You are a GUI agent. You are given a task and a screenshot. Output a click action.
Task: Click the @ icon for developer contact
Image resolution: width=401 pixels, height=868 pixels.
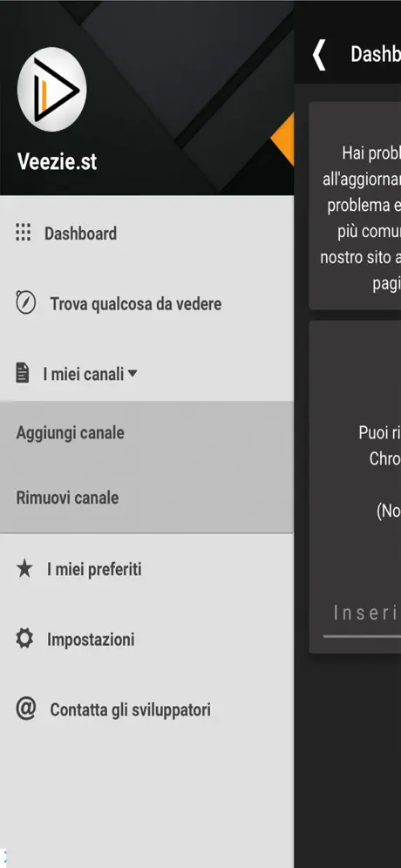coord(25,709)
